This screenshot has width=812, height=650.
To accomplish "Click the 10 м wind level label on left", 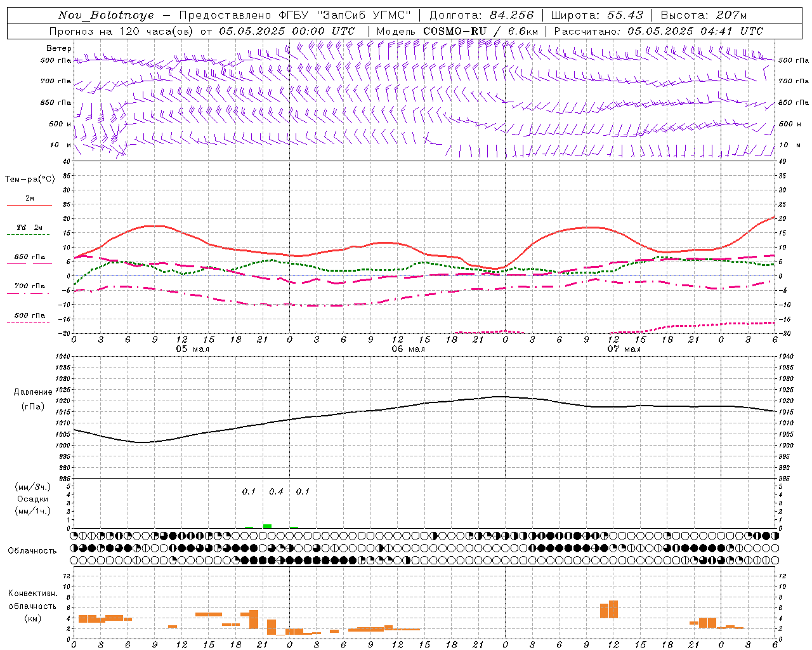I will pyautogui.click(x=61, y=145).
